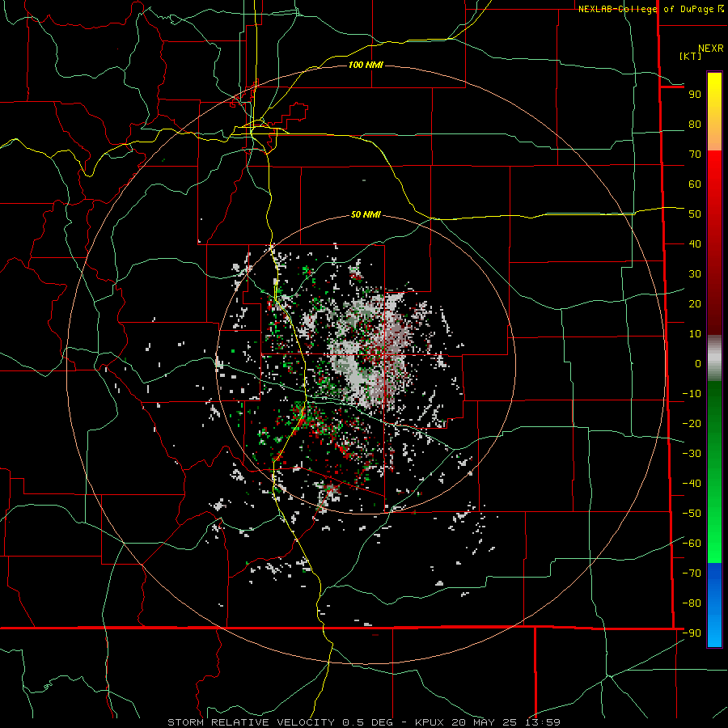The image size is (728, 728).
Task: Click the "-80" scale value
Action: 692,603
